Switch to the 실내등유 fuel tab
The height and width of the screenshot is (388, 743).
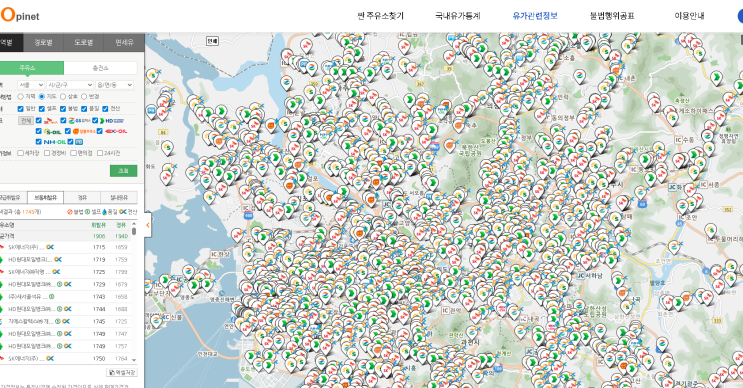point(119,197)
